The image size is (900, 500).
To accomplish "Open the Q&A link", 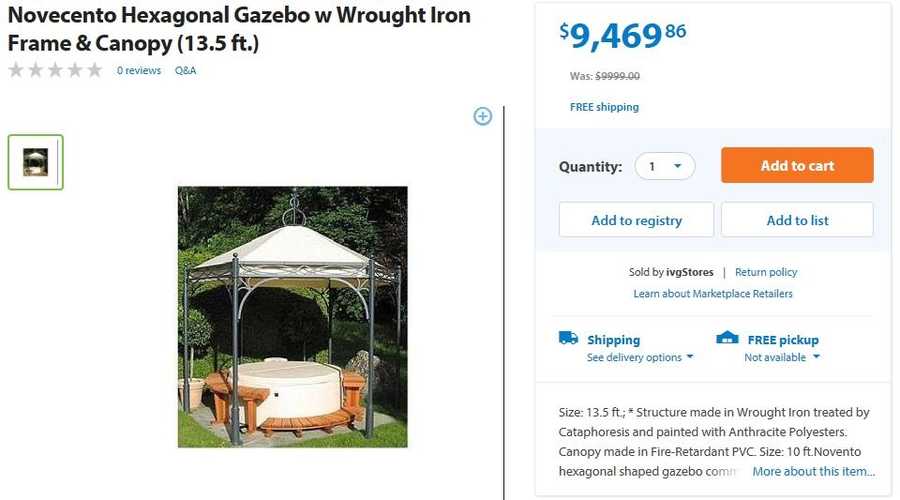I will click(186, 71).
